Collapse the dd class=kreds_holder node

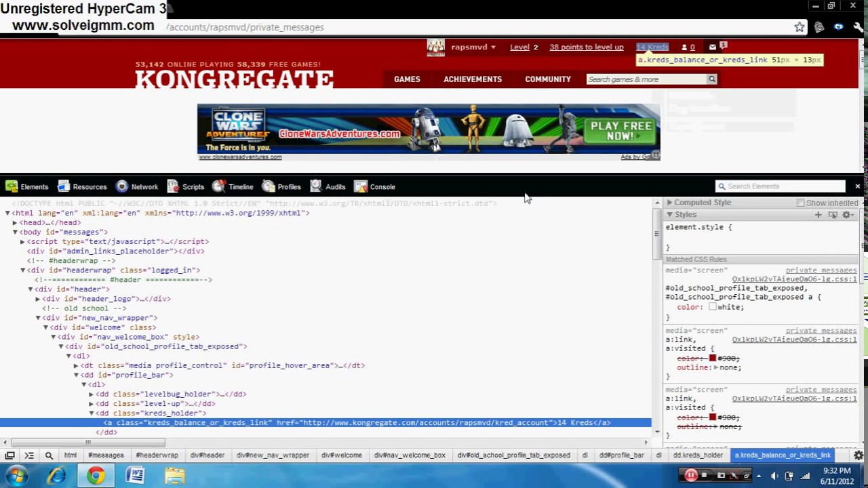pyautogui.click(x=91, y=413)
